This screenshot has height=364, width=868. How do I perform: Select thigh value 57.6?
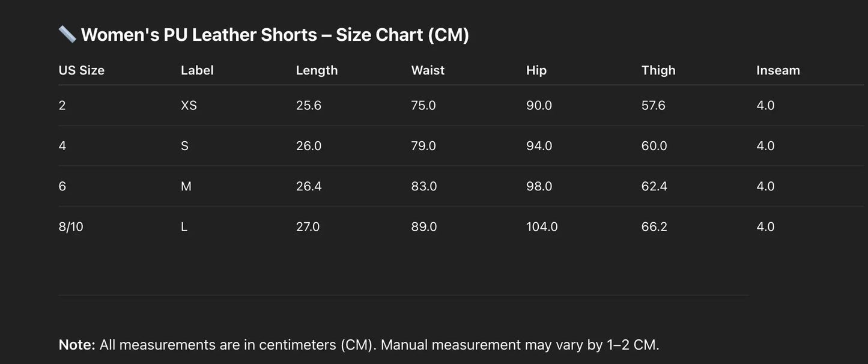click(654, 106)
